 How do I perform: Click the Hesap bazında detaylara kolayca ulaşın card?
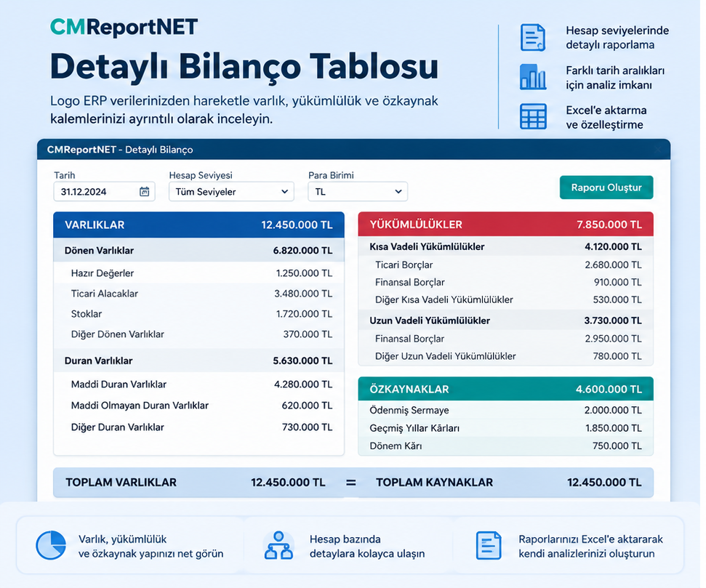pos(350,545)
